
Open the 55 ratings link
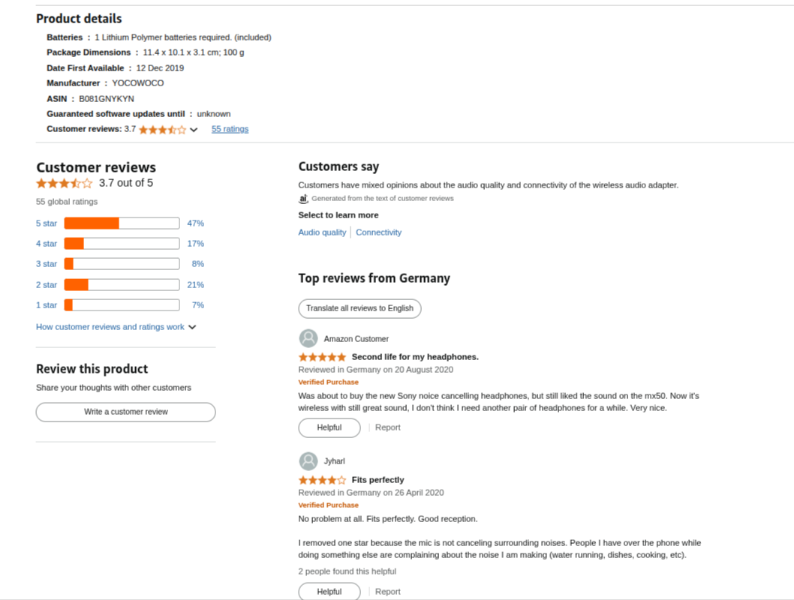click(230, 129)
